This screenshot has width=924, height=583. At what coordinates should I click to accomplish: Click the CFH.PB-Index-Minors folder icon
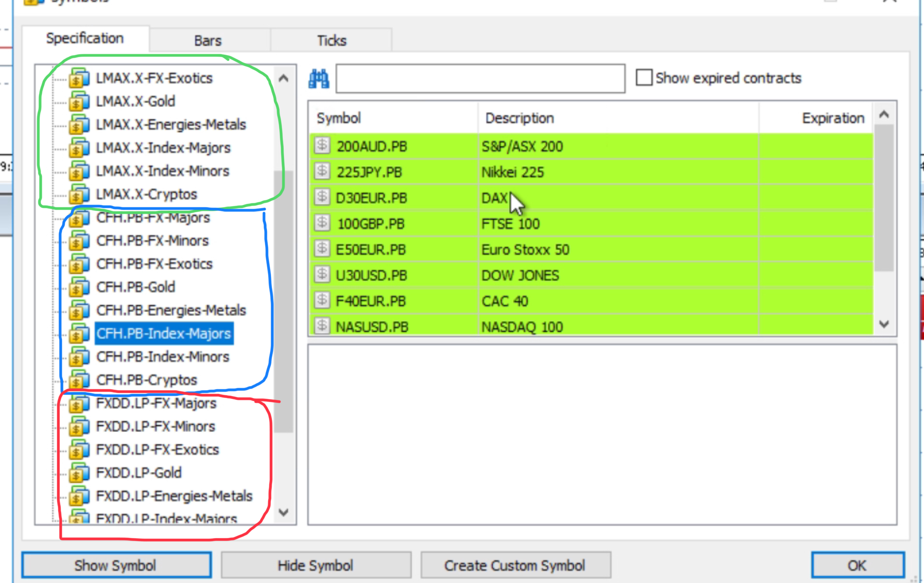point(79,357)
